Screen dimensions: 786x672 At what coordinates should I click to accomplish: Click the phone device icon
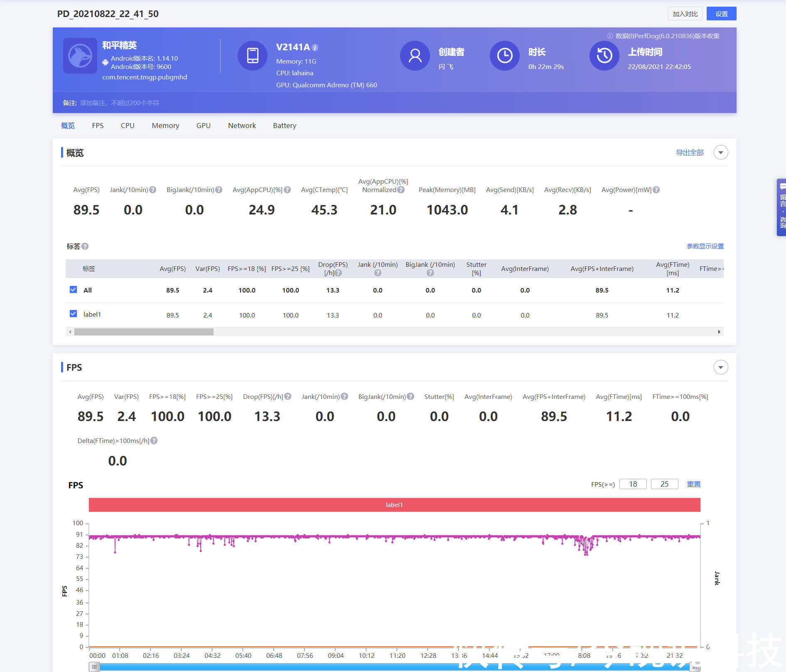[252, 56]
